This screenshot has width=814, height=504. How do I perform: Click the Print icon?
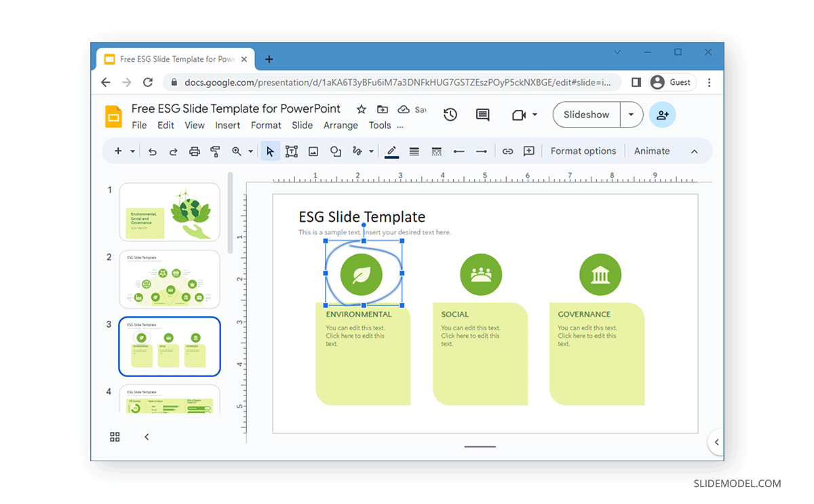click(195, 151)
